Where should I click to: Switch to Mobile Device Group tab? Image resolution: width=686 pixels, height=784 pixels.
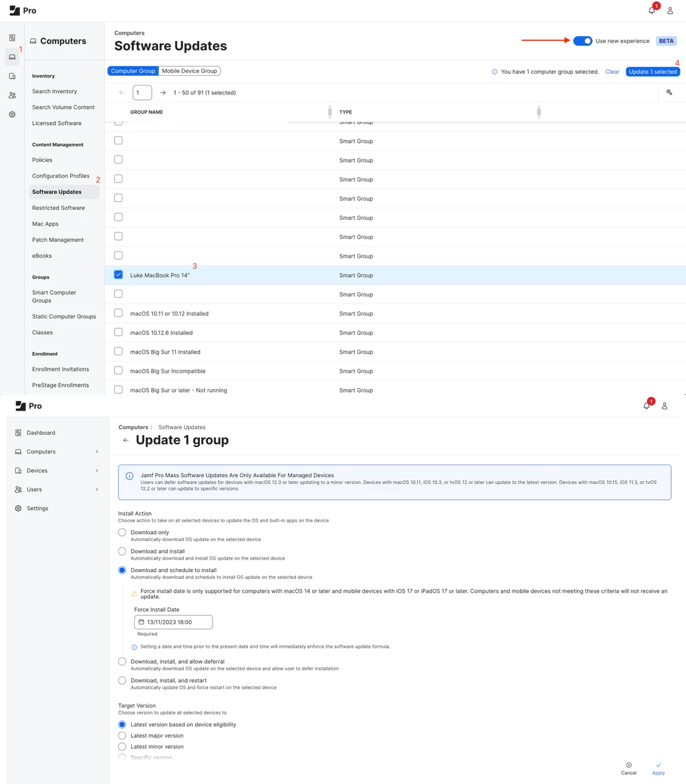click(x=190, y=71)
